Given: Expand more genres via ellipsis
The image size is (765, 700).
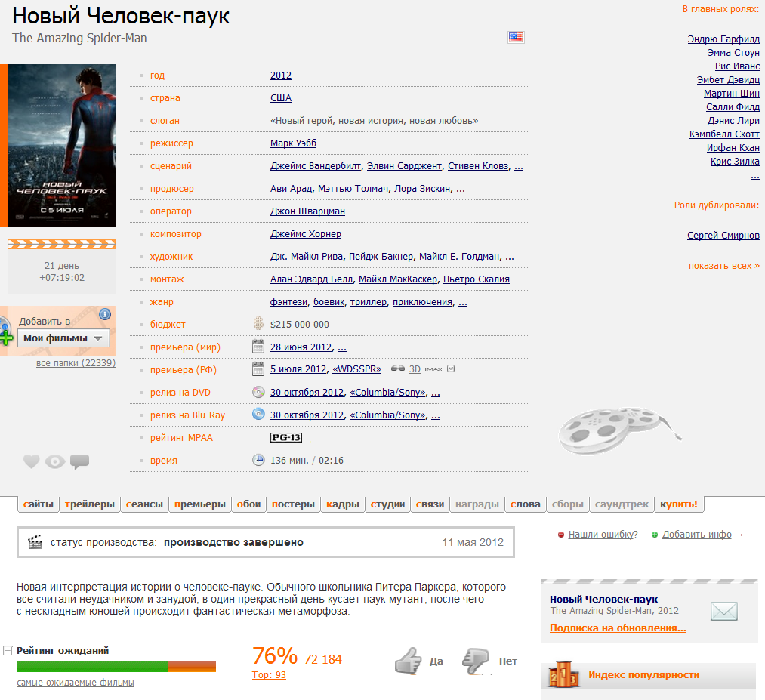Looking at the screenshot, I should tap(463, 302).
